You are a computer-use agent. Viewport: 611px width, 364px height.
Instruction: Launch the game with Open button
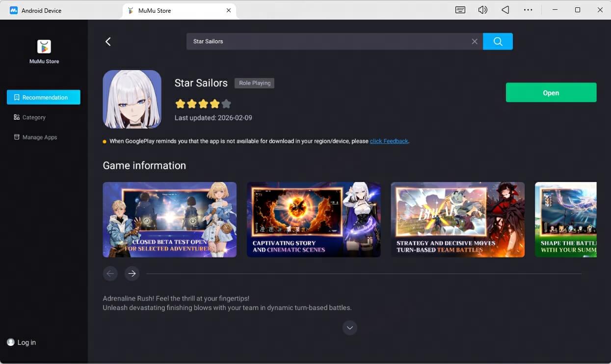pos(551,93)
